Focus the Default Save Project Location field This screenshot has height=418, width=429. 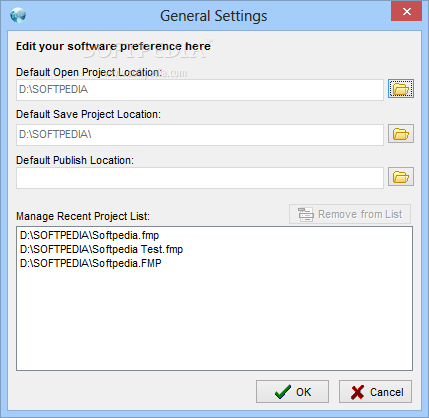pos(200,135)
